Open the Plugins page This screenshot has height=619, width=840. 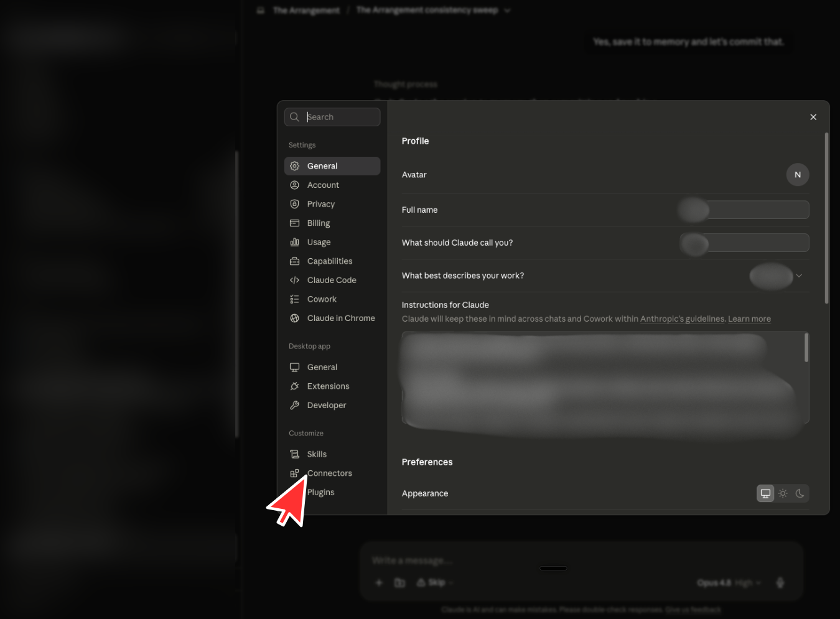332,492
